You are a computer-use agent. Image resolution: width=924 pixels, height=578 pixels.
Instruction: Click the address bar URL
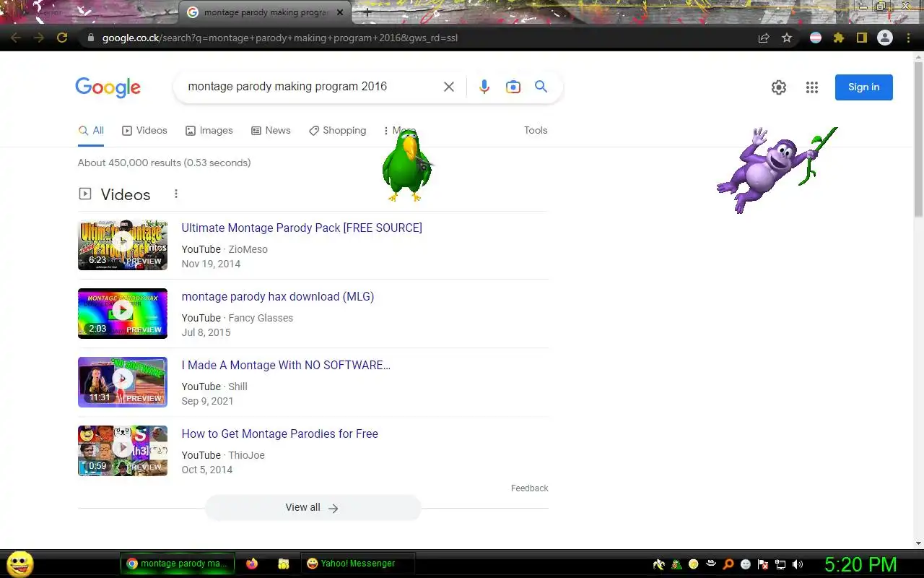pyautogui.click(x=280, y=38)
